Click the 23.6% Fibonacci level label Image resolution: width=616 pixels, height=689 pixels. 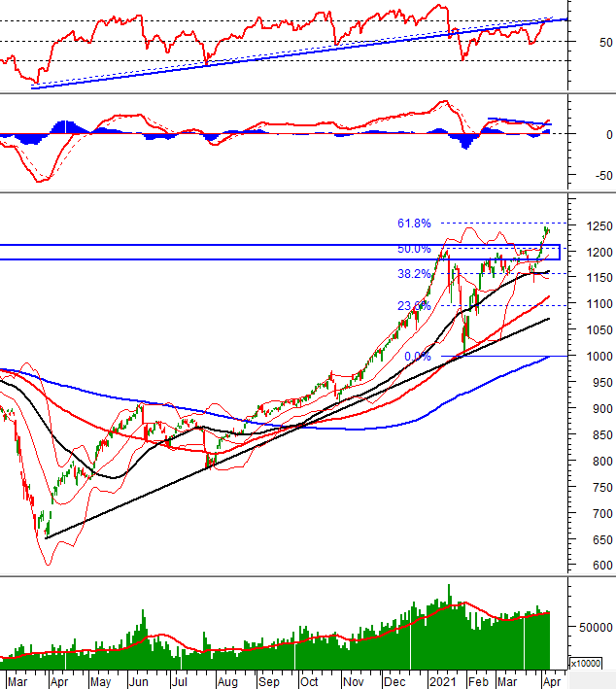[x=414, y=306]
